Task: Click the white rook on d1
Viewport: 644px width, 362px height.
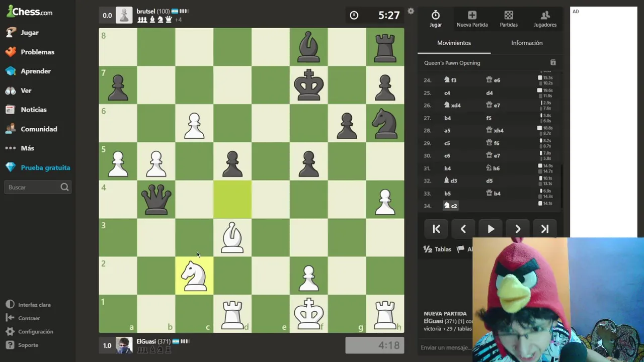Action: 232,314
